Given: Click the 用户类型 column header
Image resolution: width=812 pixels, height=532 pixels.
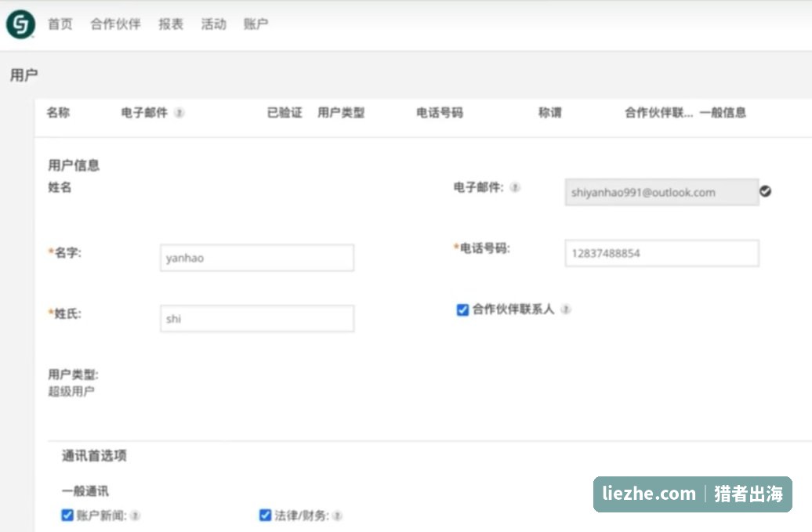Looking at the screenshot, I should pyautogui.click(x=341, y=112).
